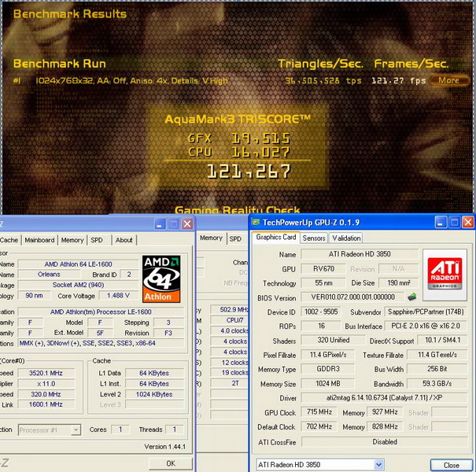Click the BIOS Version field value

coord(352,297)
